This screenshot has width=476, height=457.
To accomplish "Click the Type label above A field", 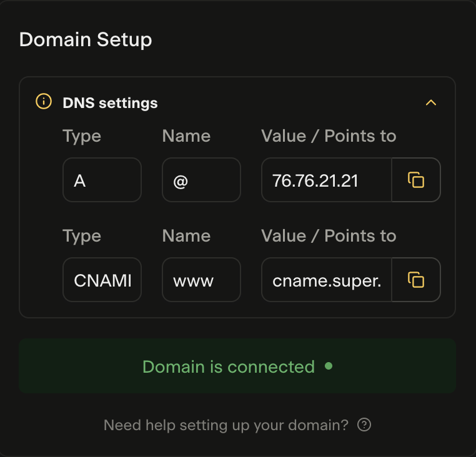I will click(x=82, y=136).
